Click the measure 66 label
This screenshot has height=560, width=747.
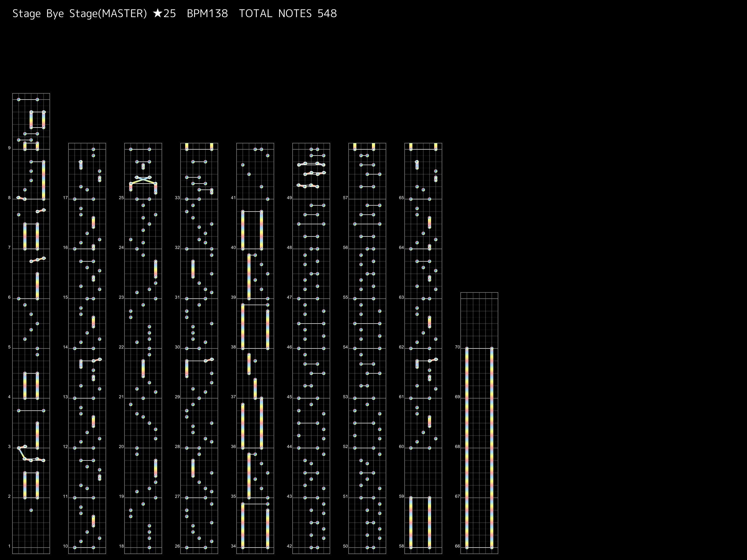pyautogui.click(x=457, y=546)
